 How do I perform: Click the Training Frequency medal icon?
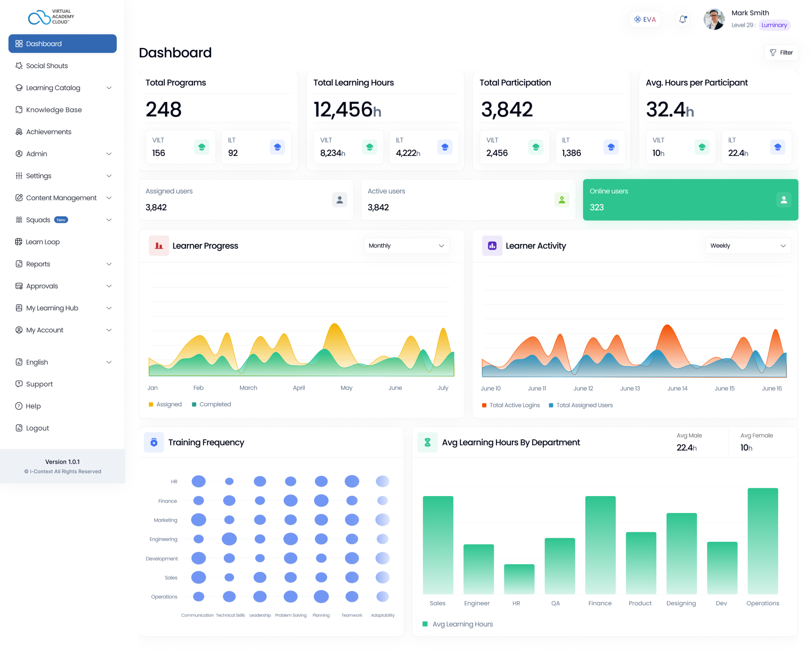pyautogui.click(x=154, y=442)
